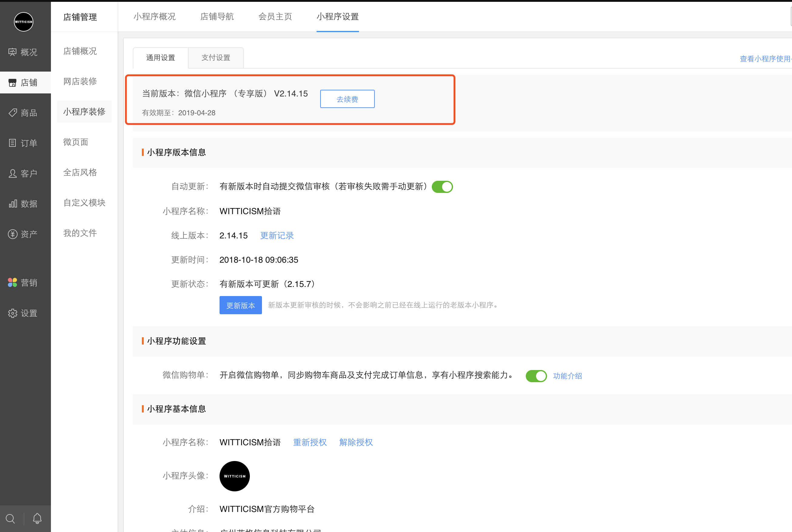Select the 商品 tag icon in sidebar
792x532 pixels.
click(12, 113)
